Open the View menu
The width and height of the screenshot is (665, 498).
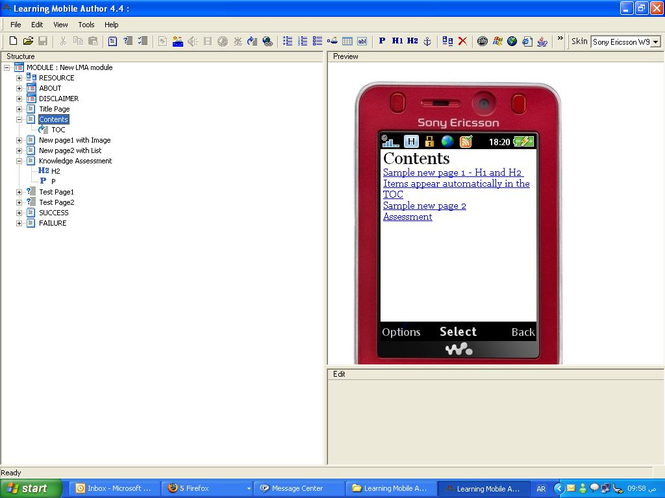pos(61,24)
